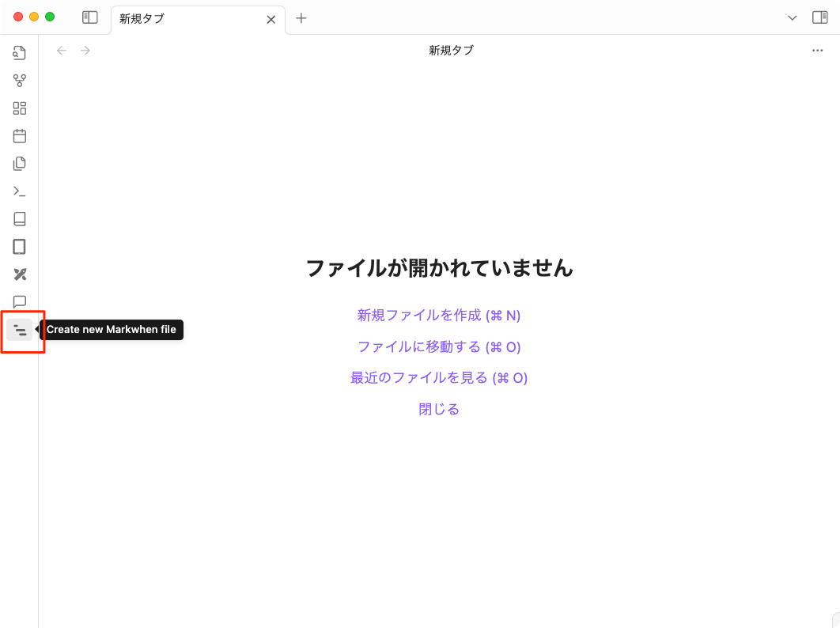The width and height of the screenshot is (840, 628).
Task: Open today's daily note via calendar icon
Action: pos(19,135)
